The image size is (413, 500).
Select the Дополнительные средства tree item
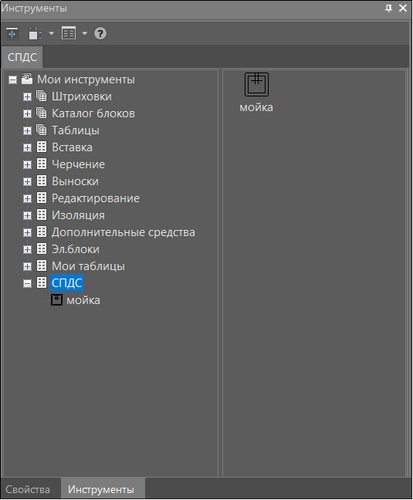tap(123, 232)
